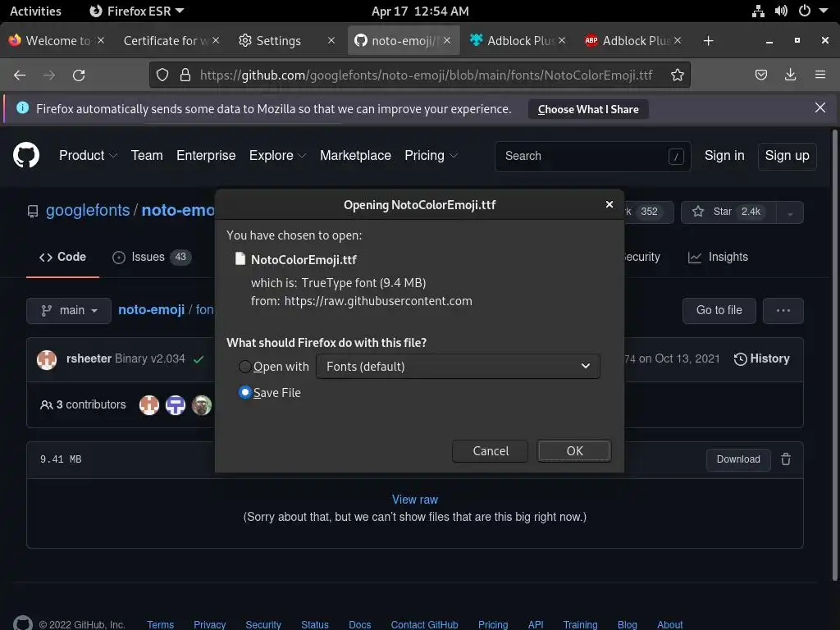Open the Firefox ESR app menu
Screen dimensions: 840x630
pyautogui.click(x=137, y=11)
